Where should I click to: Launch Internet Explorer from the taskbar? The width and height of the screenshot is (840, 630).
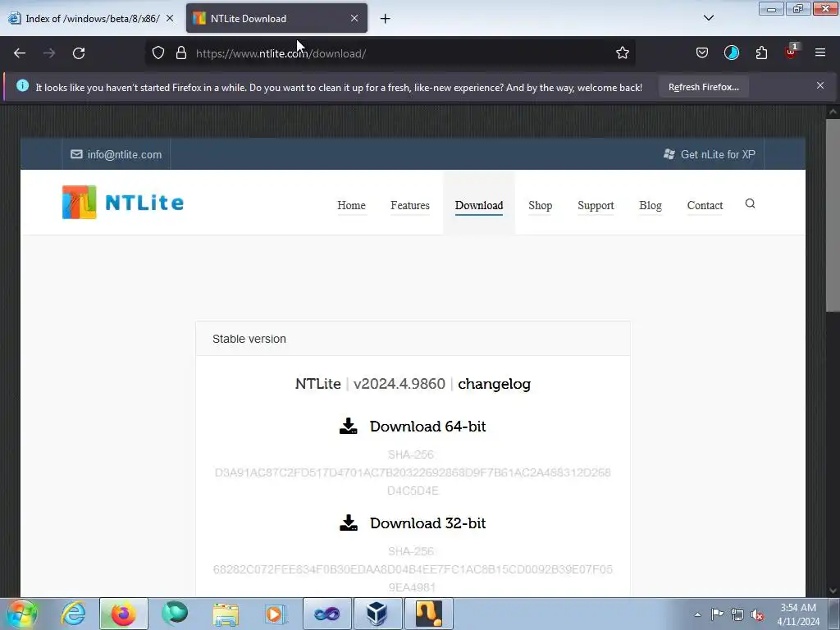point(73,614)
